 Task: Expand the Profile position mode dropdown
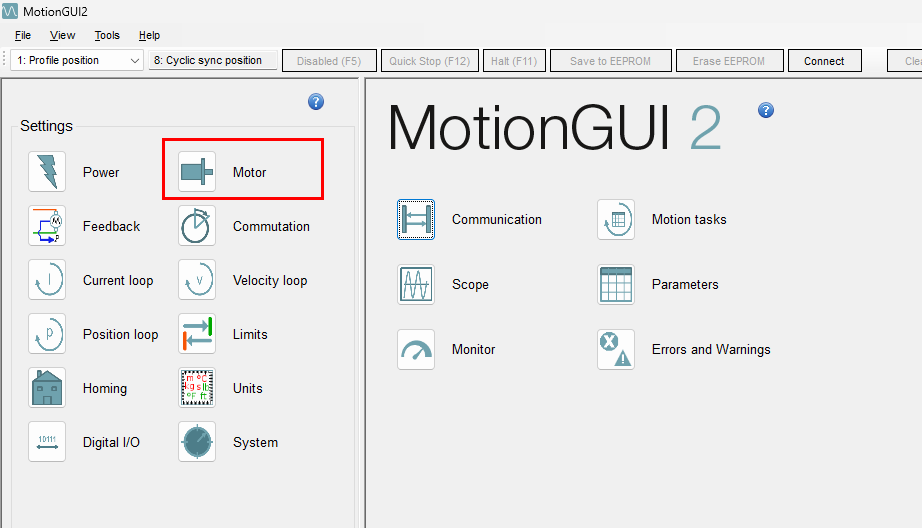(x=135, y=61)
